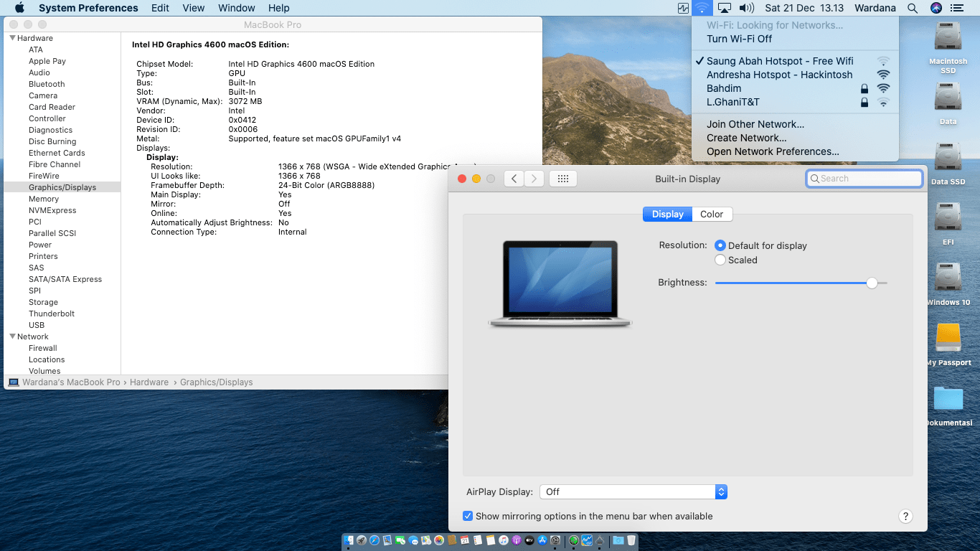
Task: Collapse the Hardware section triangle
Action: pyautogui.click(x=13, y=38)
